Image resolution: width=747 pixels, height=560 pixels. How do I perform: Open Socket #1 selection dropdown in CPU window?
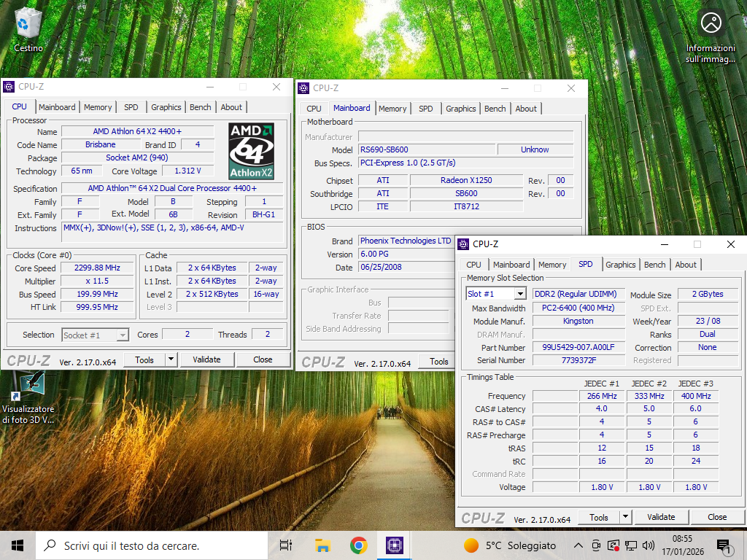(96, 335)
